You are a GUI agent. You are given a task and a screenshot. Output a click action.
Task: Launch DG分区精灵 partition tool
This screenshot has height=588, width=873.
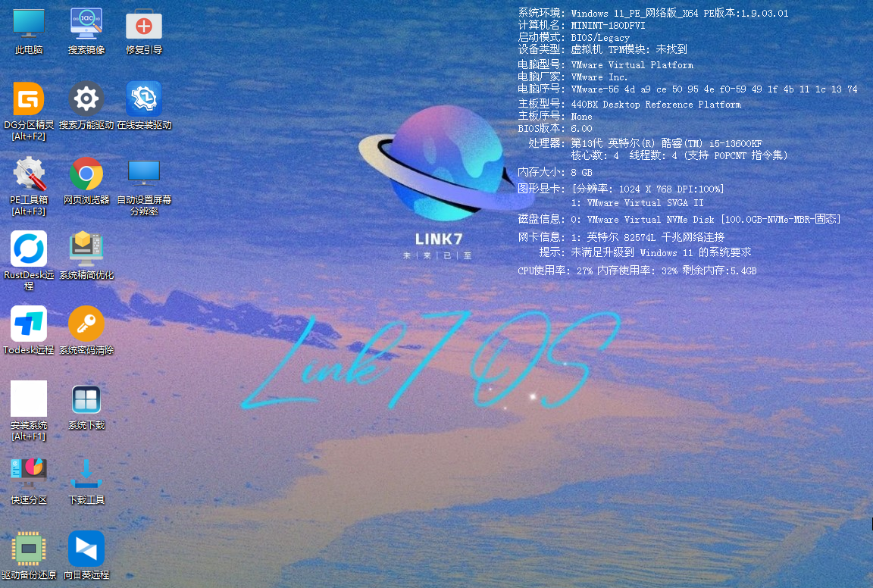pyautogui.click(x=29, y=99)
